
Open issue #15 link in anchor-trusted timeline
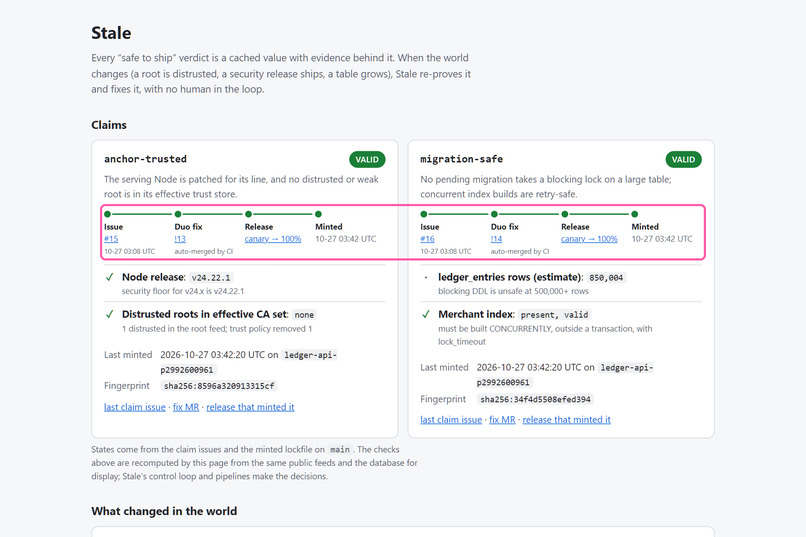[x=111, y=239]
